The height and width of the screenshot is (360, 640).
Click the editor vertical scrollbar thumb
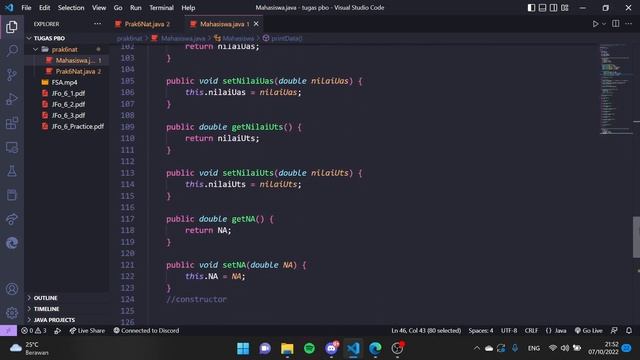(636, 237)
